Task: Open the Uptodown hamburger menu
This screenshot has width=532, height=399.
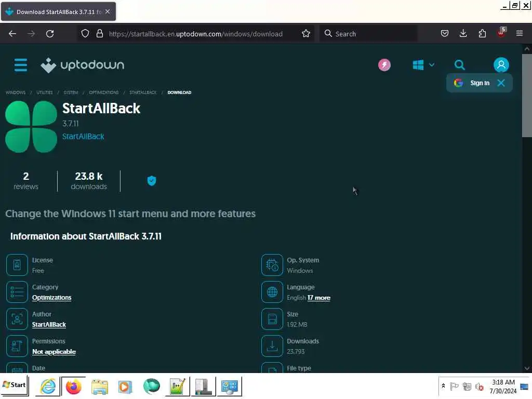Action: [21, 65]
